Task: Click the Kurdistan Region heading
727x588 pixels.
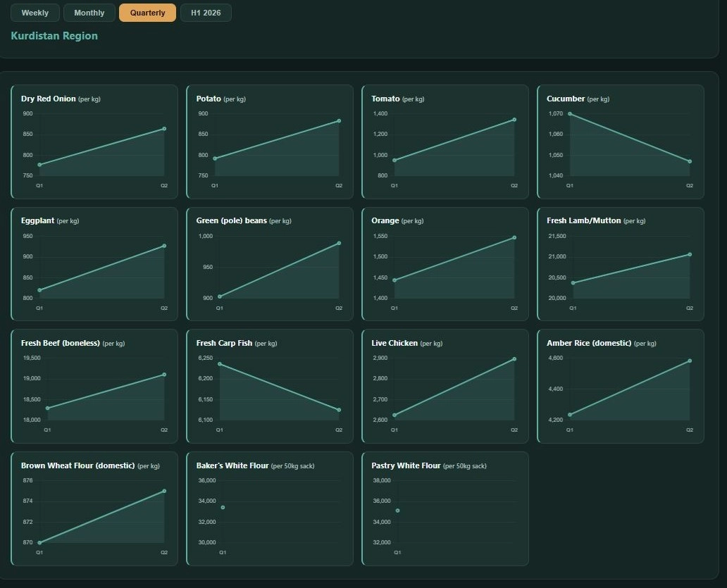Action: point(54,36)
